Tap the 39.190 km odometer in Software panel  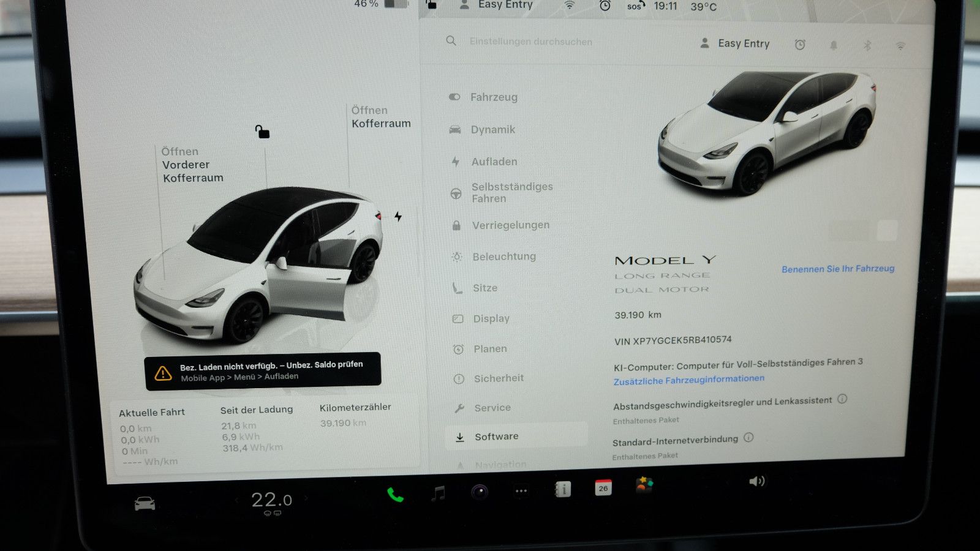click(638, 315)
